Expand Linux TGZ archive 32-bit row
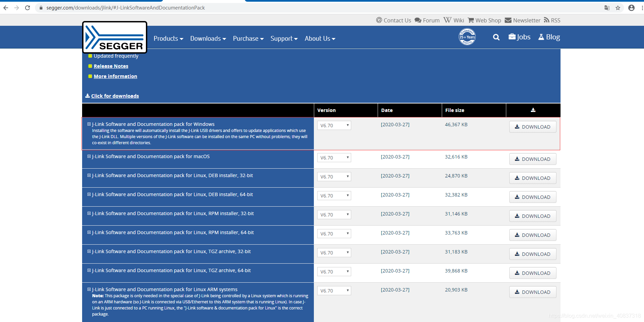The image size is (644, 322). click(89, 251)
